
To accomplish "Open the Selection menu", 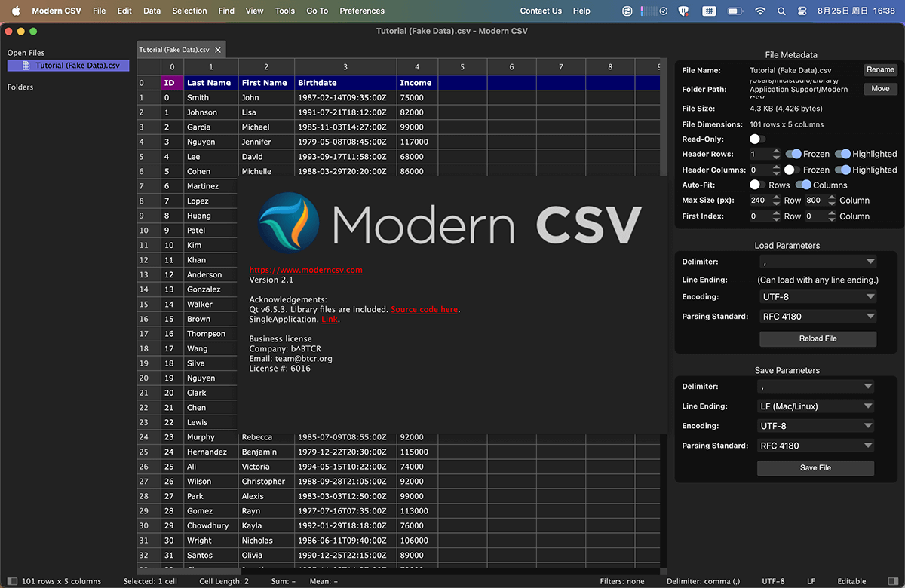I will (189, 11).
